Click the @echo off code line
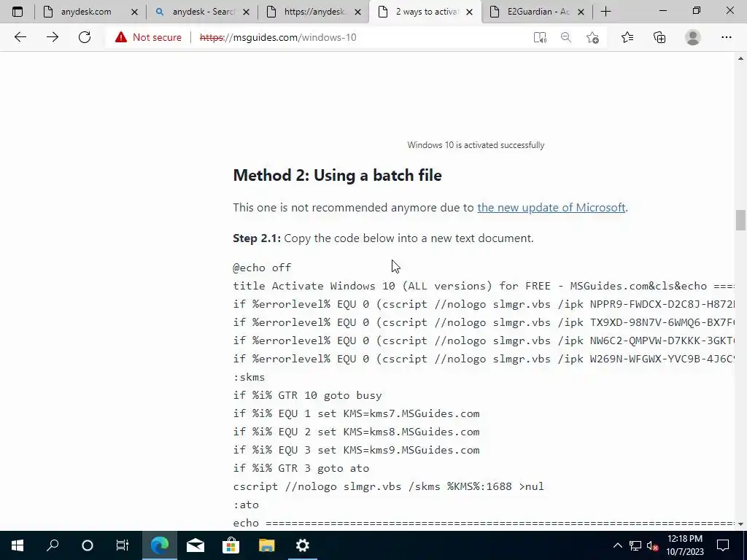 point(262,268)
